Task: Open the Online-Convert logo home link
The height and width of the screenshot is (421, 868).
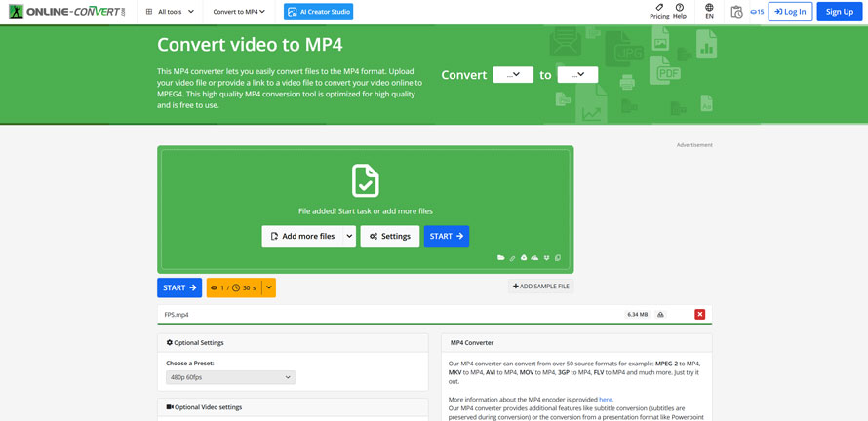Action: [67, 11]
